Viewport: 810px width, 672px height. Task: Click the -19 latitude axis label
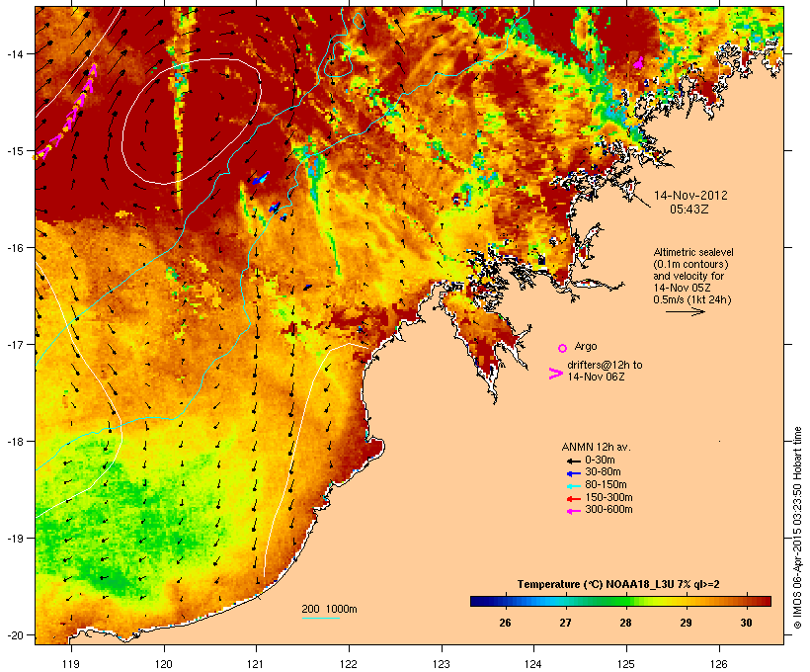click(x=15, y=539)
